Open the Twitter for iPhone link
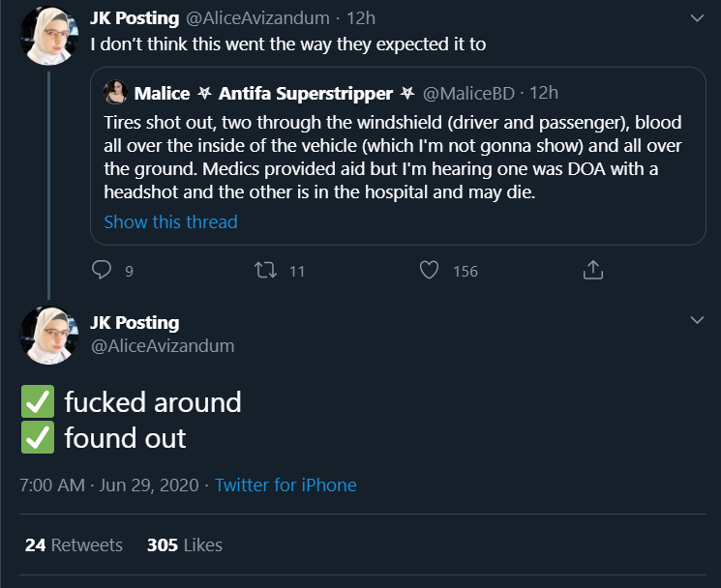 pos(285,485)
